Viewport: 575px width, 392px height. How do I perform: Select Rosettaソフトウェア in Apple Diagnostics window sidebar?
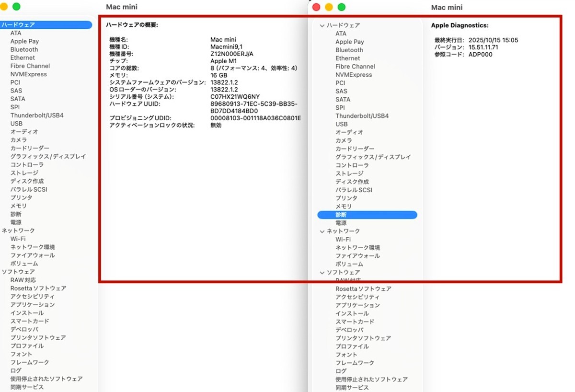tap(363, 289)
